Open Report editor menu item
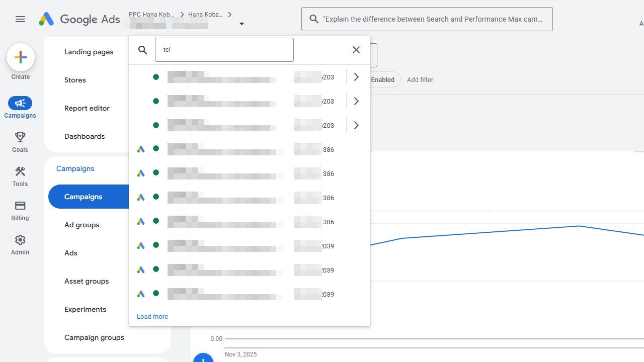This screenshot has width=644, height=362. 87,108
